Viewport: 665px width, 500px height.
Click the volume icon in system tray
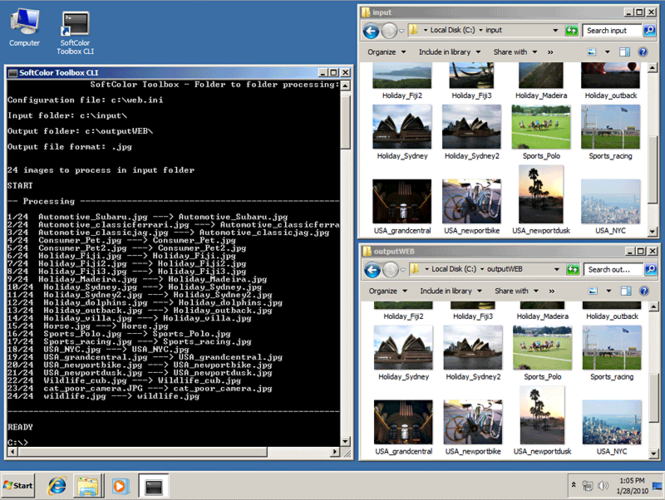(602, 485)
